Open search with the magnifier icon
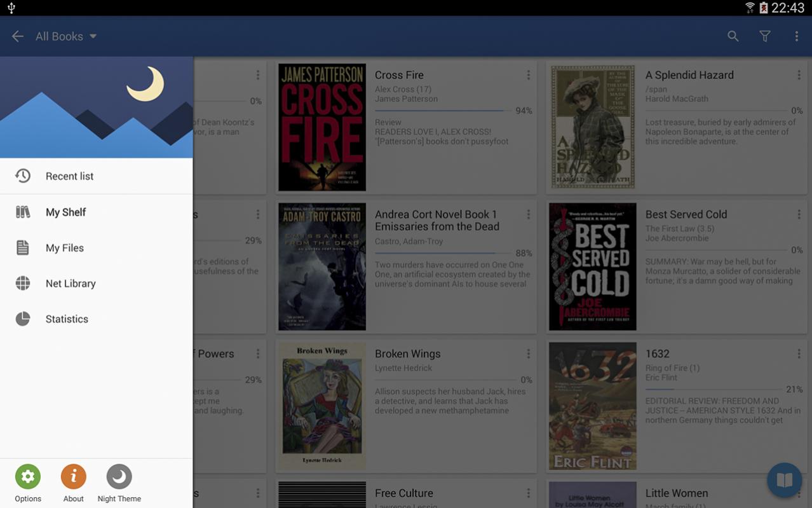This screenshot has width=812, height=508. 733,36
